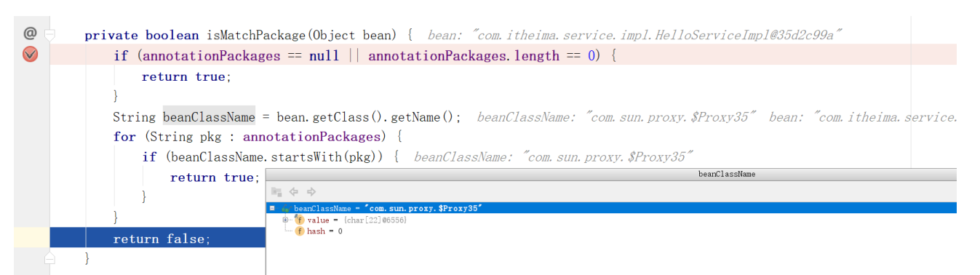Select the beanClassName row in popup
Viewport: 980px width, 275px height.
[611, 208]
